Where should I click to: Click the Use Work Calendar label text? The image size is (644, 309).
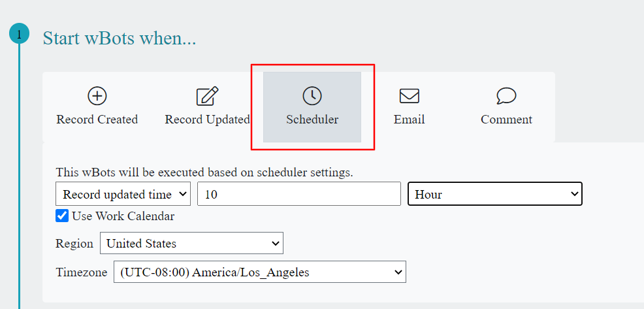(x=123, y=216)
